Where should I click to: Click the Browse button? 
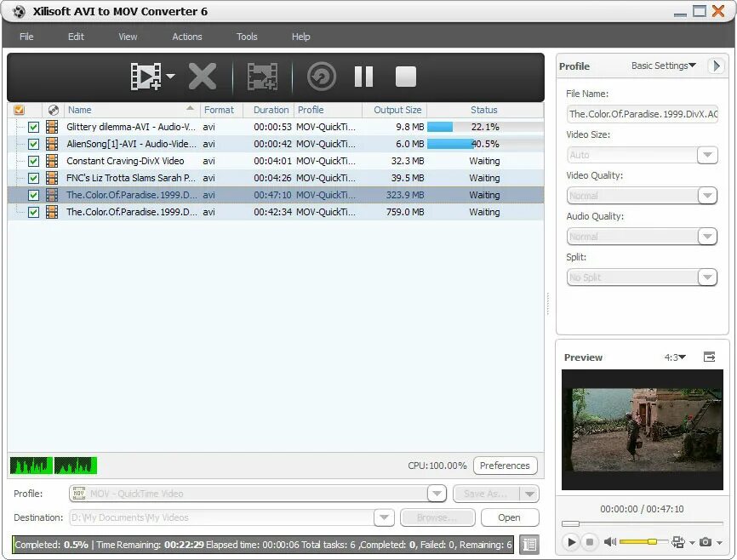coord(437,517)
